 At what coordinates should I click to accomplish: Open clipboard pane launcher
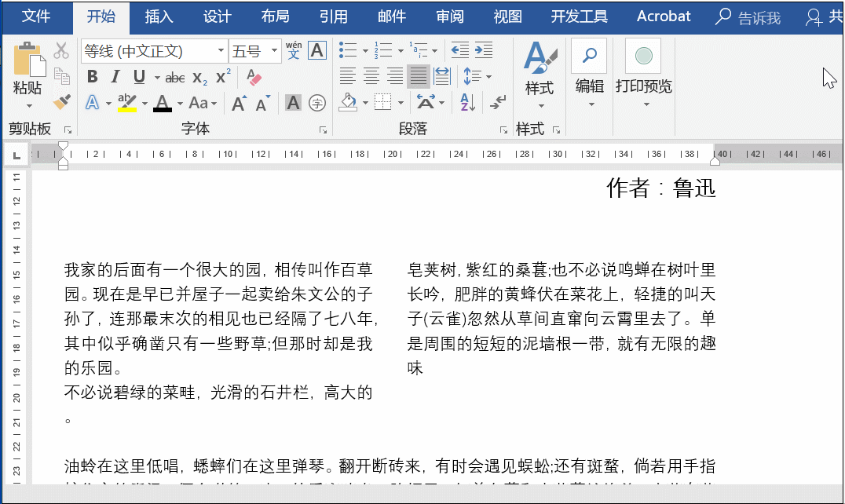point(68,130)
